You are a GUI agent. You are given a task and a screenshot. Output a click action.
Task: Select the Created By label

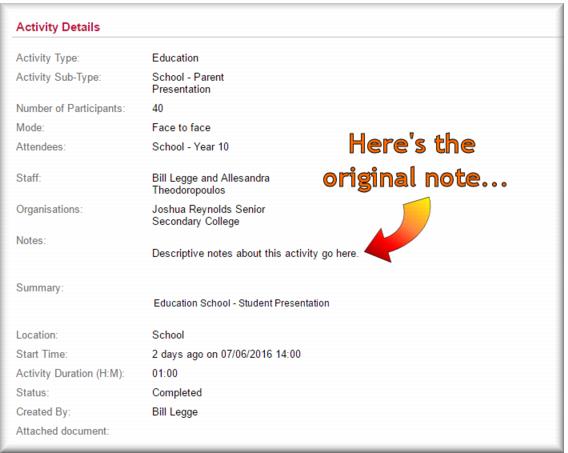pyautogui.click(x=43, y=412)
